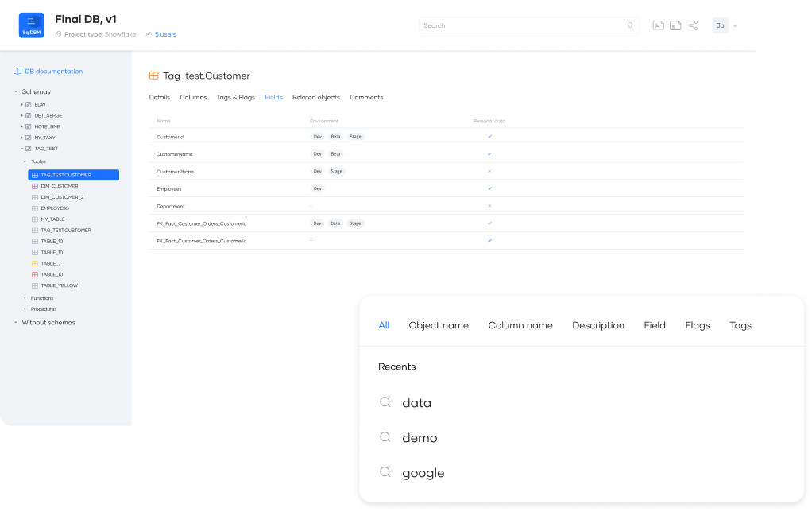Open DB documentation link in sidebar

click(x=53, y=72)
